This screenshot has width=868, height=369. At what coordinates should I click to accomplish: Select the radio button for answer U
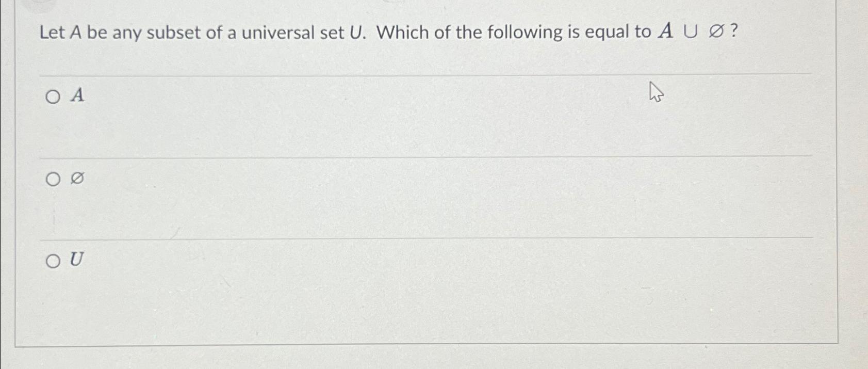(53, 262)
